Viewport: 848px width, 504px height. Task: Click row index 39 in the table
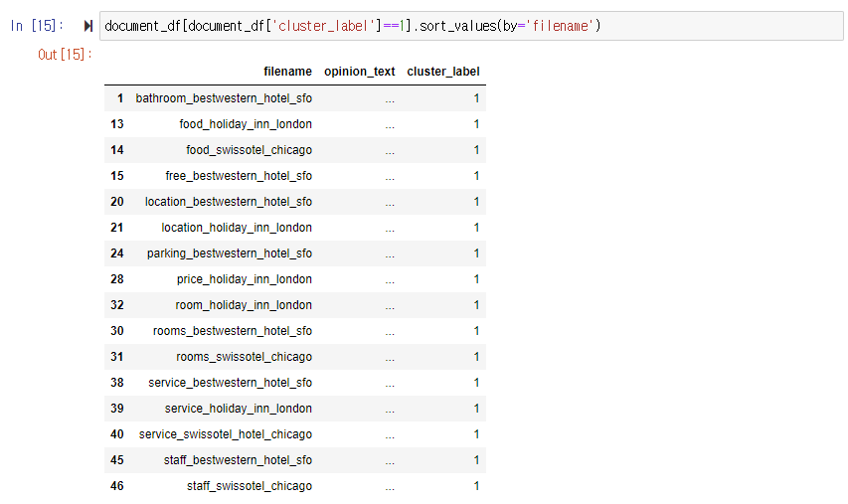117,409
